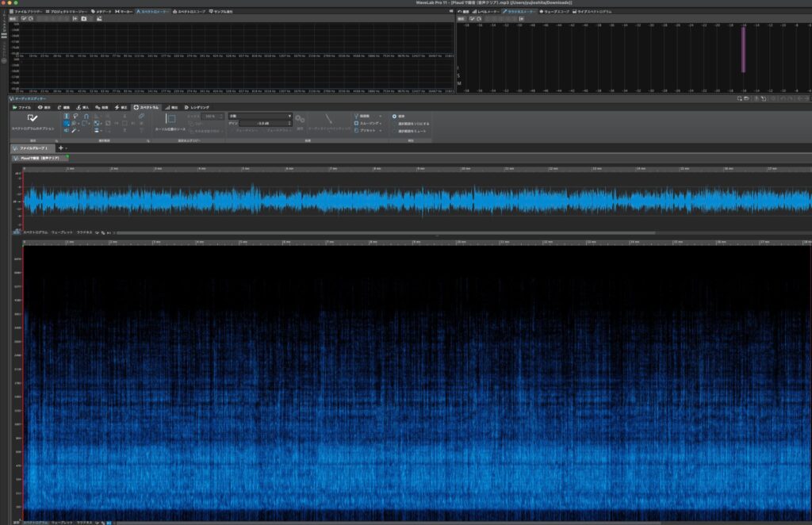Open dropdown arrow beside the plus button
This screenshot has height=525, width=812.
(x=67, y=148)
